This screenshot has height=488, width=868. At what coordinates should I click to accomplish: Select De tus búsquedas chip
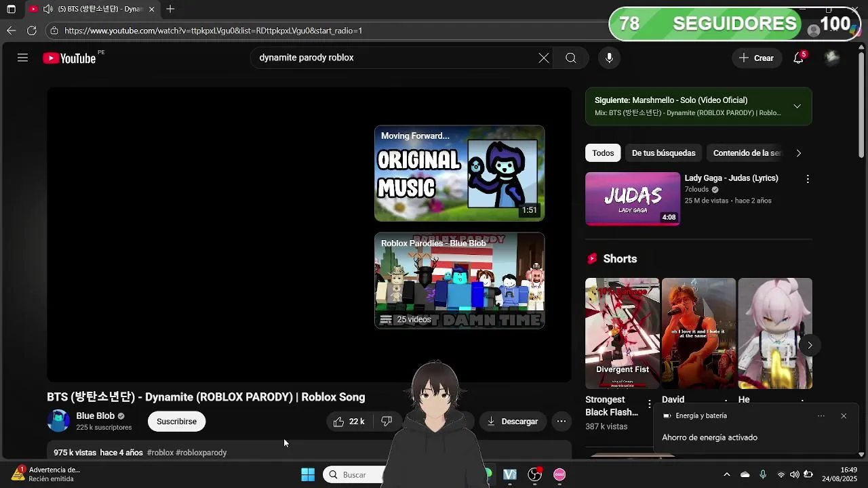663,153
